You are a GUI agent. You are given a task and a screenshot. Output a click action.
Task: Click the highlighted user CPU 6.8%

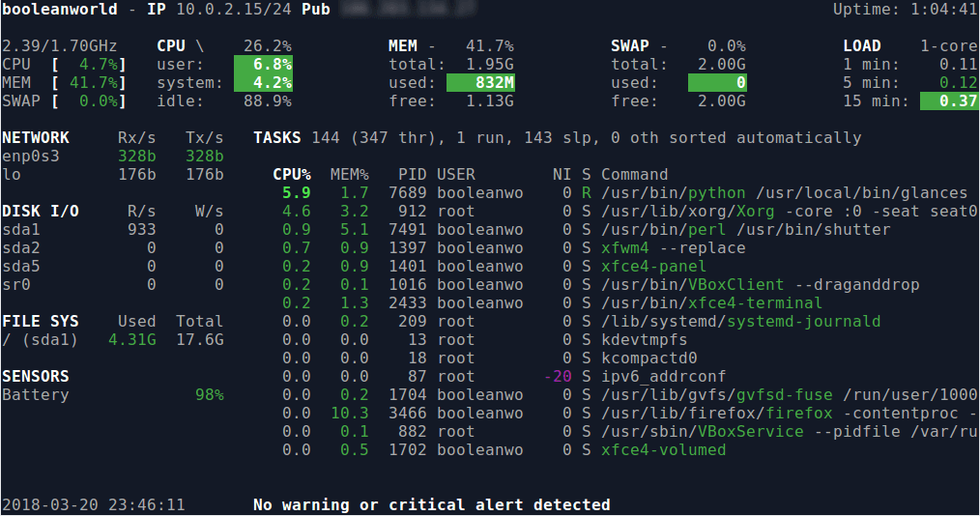tap(263, 65)
